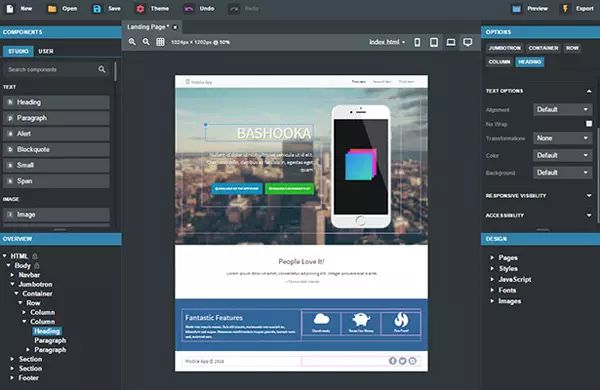This screenshot has height=390, width=600.
Task: Collapse the Text Options section
Action: click(x=589, y=91)
